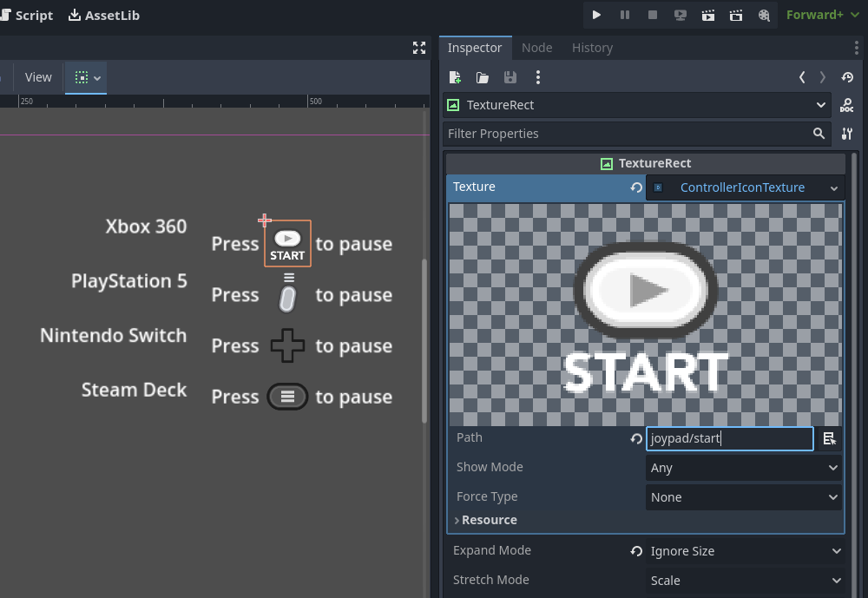
Task: Run the project with the play button
Action: (596, 15)
